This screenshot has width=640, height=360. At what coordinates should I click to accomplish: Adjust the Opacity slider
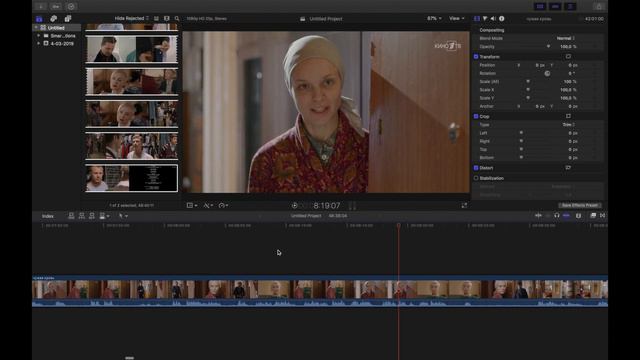tap(548, 47)
